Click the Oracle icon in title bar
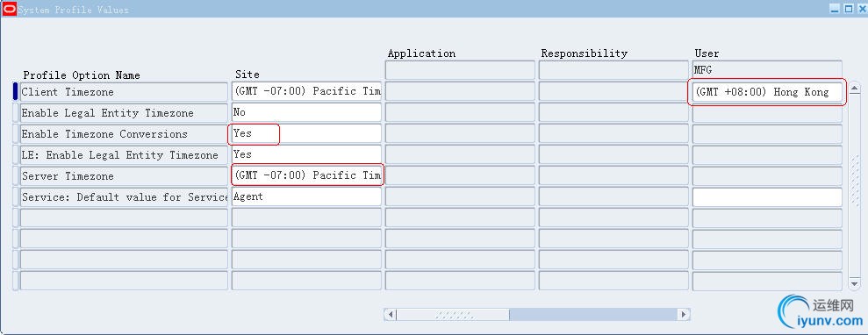 [x=10, y=9]
